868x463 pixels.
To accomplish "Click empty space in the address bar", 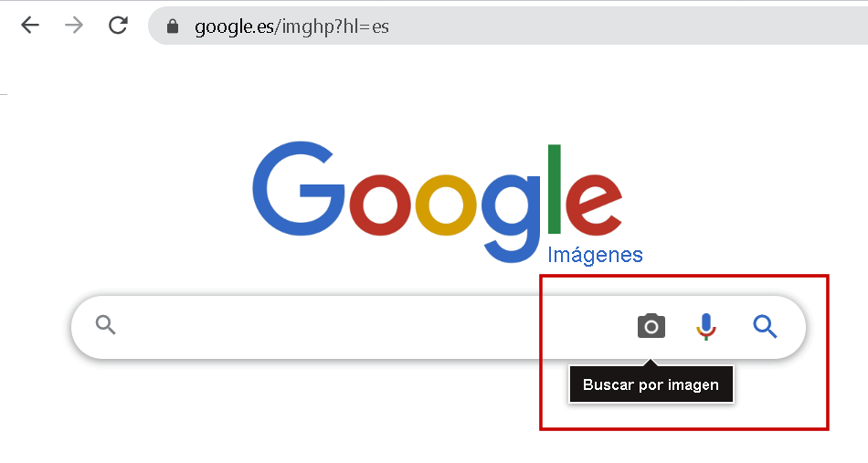I will pyautogui.click(x=626, y=26).
